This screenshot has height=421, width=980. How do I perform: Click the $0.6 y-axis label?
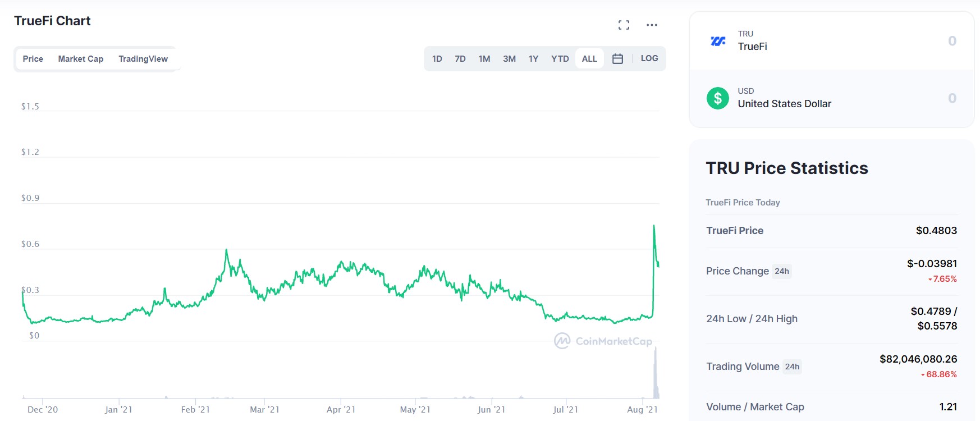click(30, 244)
